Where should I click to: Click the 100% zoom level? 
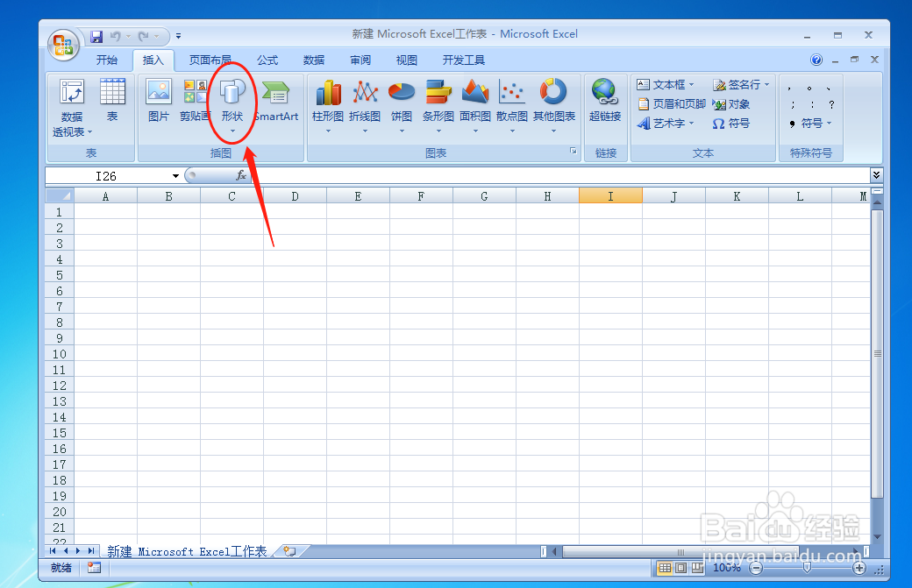coord(726,568)
